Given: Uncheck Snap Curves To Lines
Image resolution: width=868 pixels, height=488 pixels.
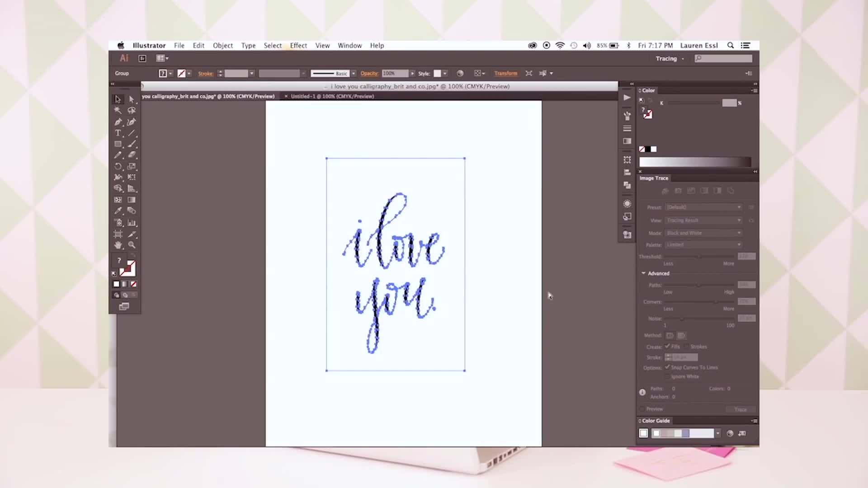Looking at the screenshot, I should [x=667, y=367].
